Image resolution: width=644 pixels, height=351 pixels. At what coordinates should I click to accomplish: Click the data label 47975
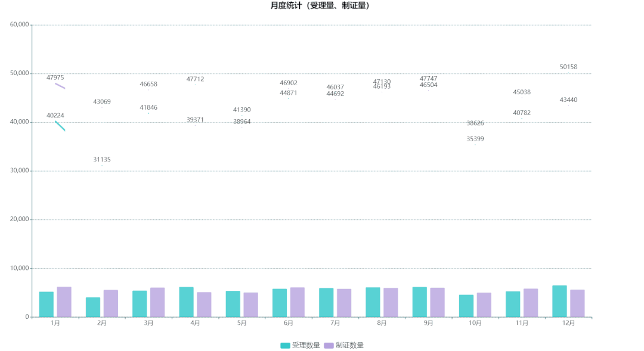(55, 77)
